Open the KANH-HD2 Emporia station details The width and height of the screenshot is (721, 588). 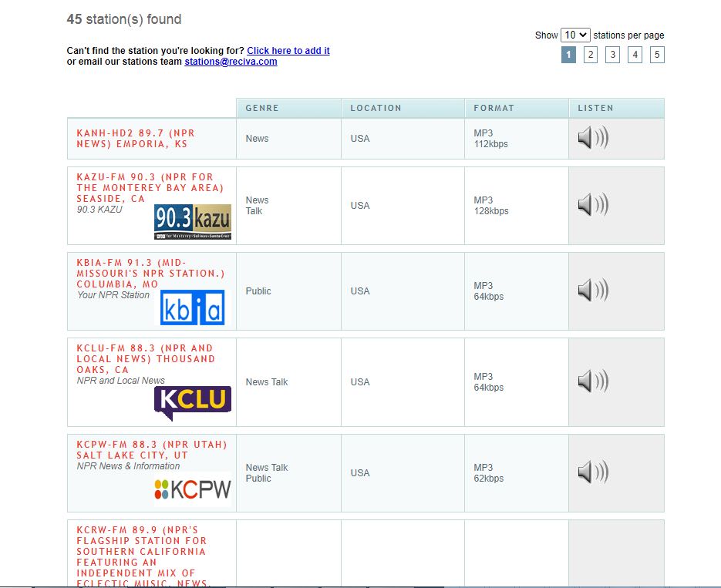[135, 139]
